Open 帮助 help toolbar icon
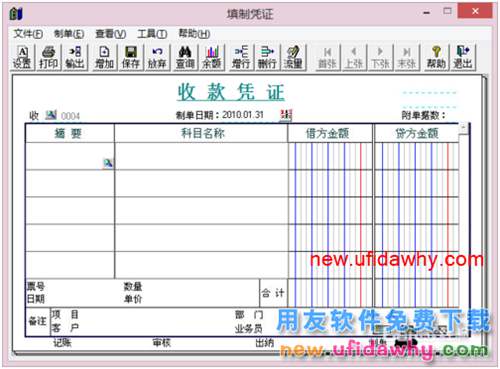 point(436,57)
